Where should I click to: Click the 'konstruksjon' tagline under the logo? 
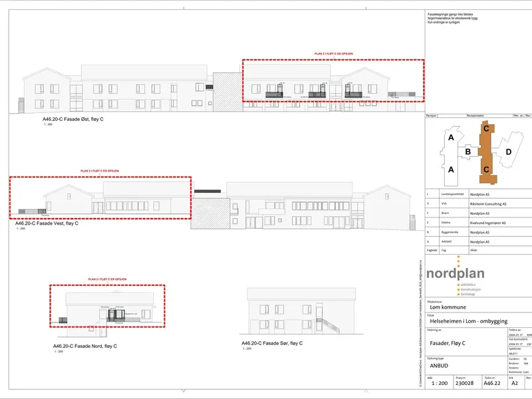pos(471,289)
